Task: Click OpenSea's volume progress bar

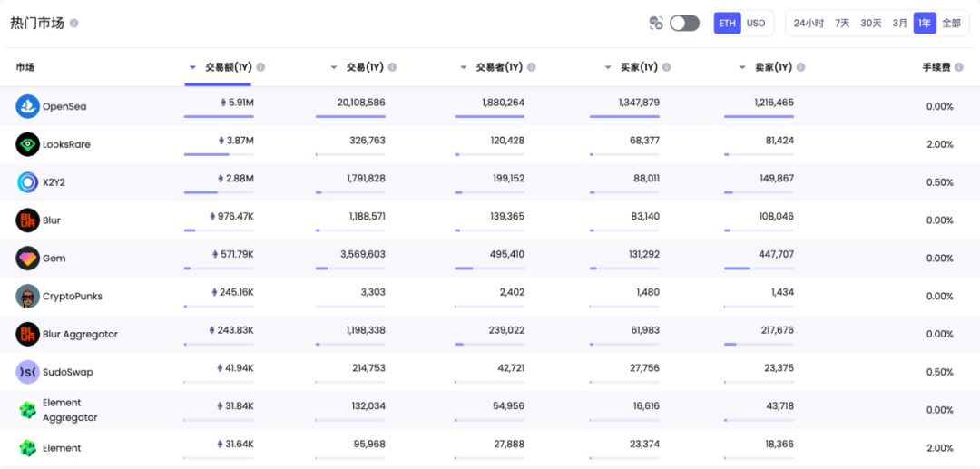Action: pos(219,116)
